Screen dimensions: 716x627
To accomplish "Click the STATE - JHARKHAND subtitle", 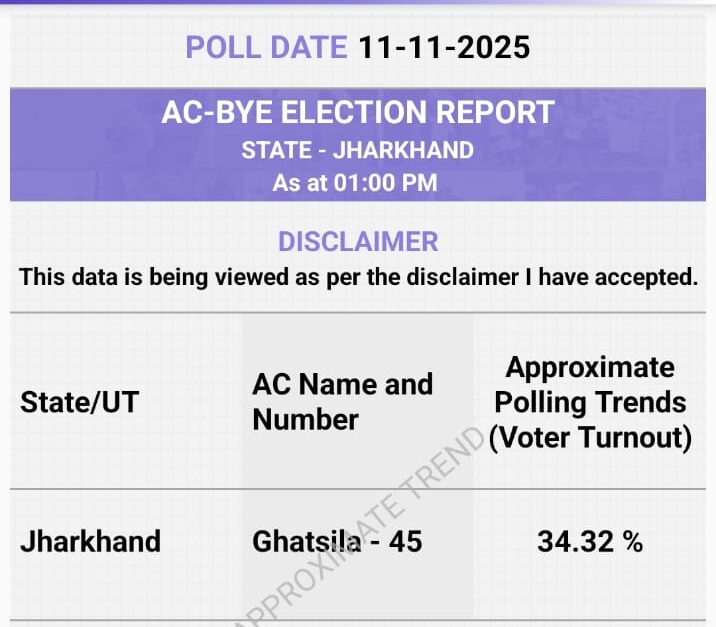I will [x=357, y=151].
